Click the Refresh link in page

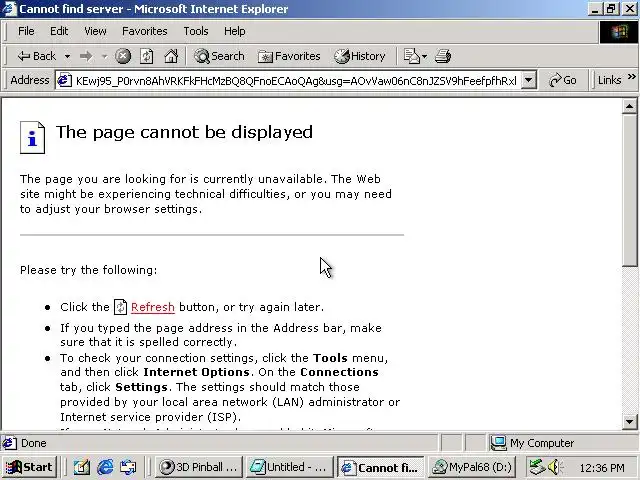tap(153, 307)
